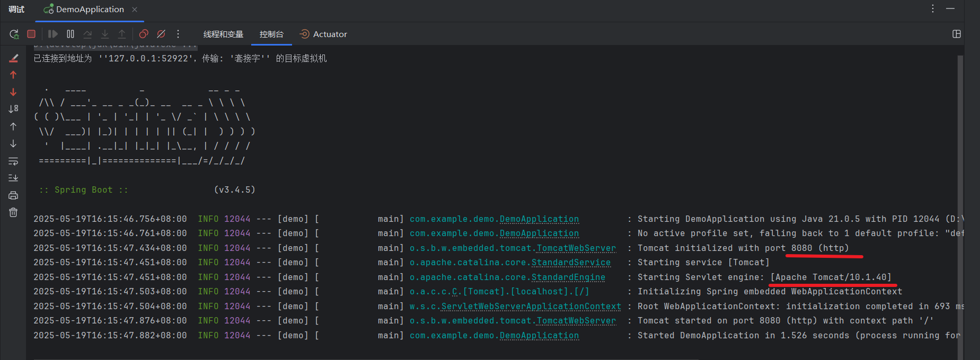
Task: Close the DemoApplication session tab
Action: [135, 10]
